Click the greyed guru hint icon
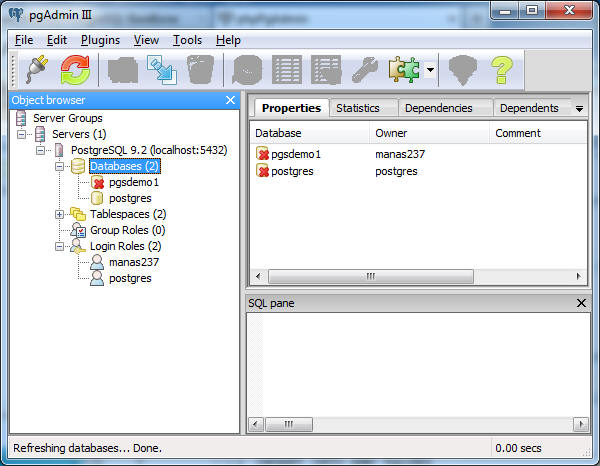 [x=463, y=70]
